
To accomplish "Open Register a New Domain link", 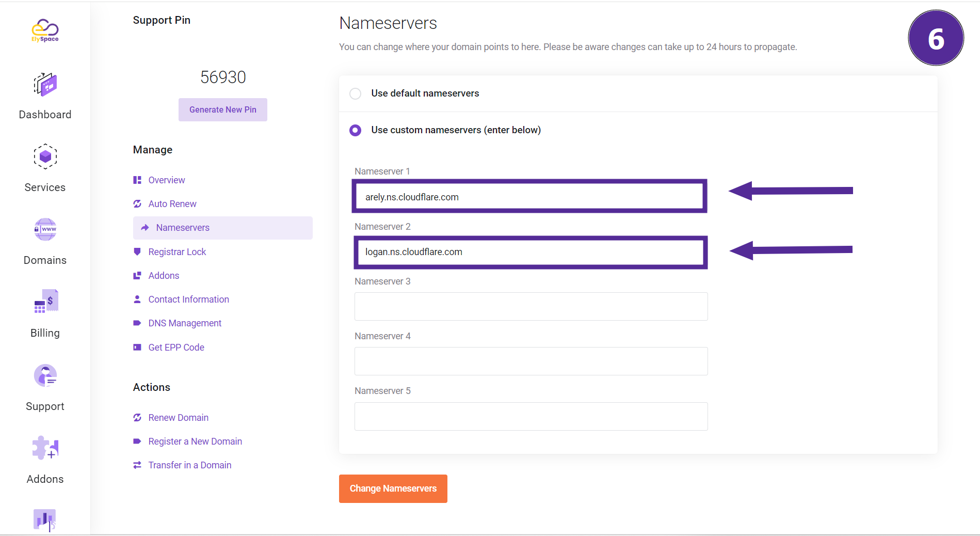I will [x=195, y=442].
